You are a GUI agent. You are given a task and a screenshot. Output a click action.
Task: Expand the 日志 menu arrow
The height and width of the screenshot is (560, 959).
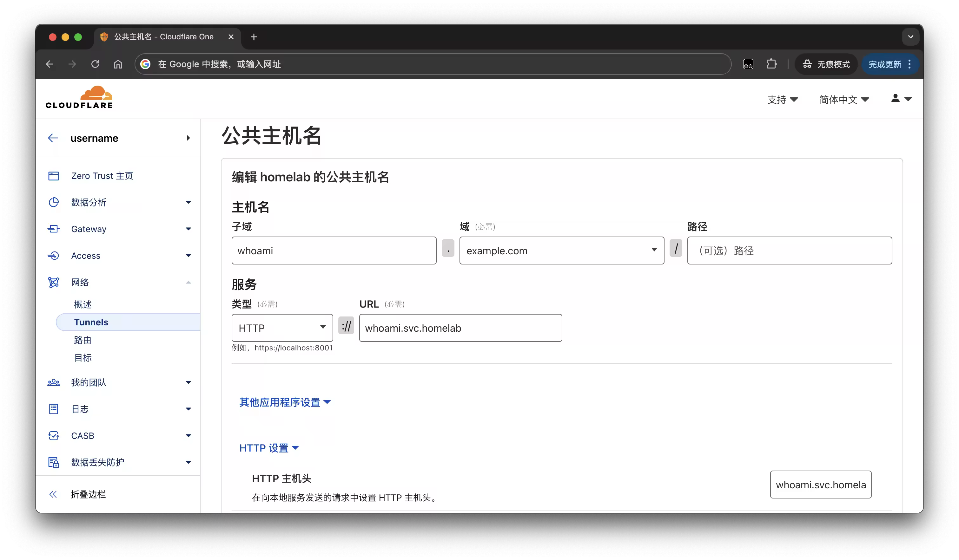[188, 409]
